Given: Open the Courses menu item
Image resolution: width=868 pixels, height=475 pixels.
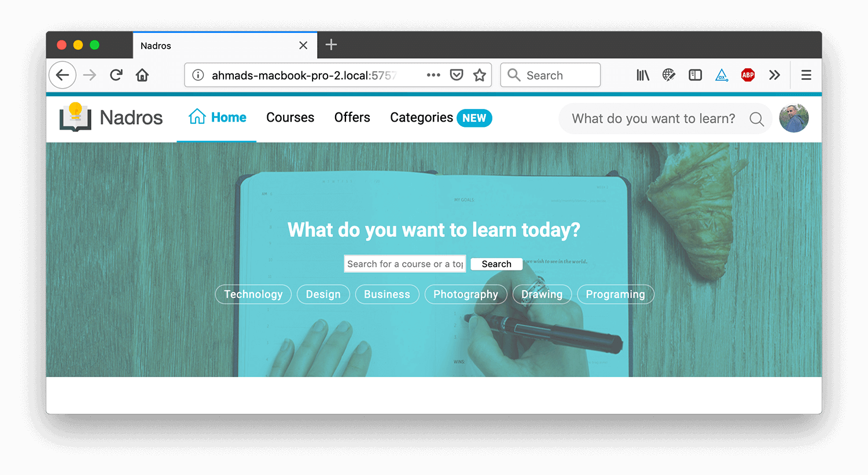Looking at the screenshot, I should click(x=290, y=118).
